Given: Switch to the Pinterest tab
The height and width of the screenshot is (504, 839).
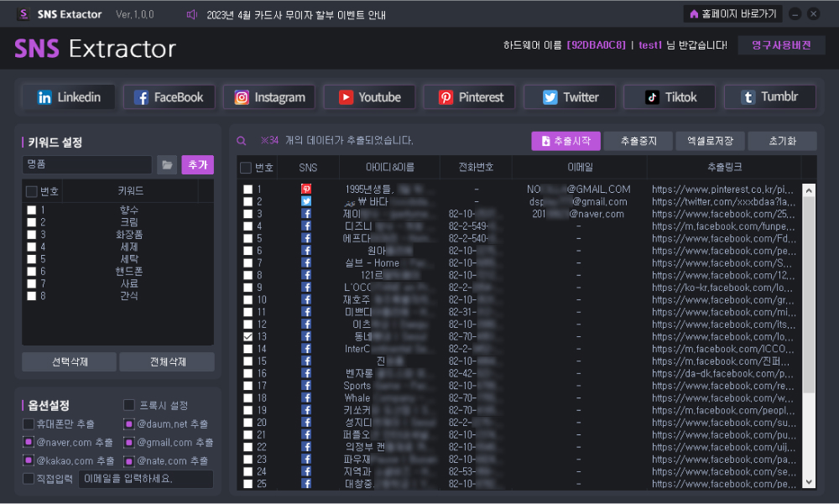Looking at the screenshot, I should pos(469,96).
